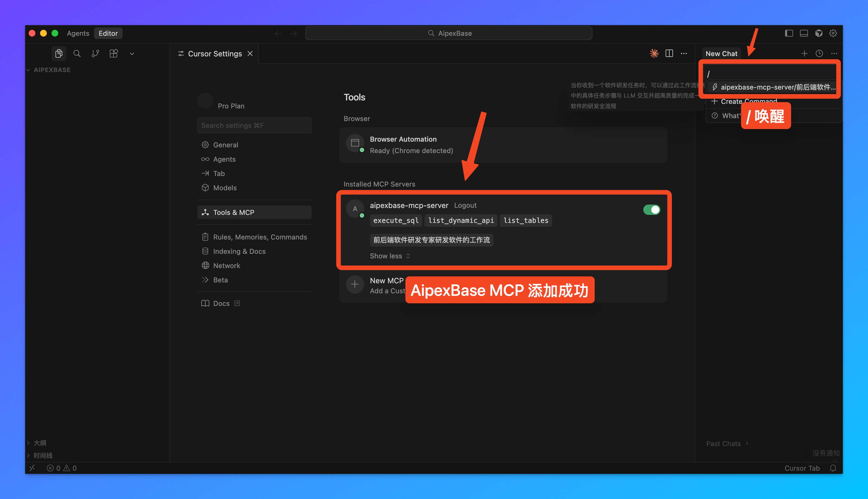Image resolution: width=868 pixels, height=499 pixels.
Task: Toggle the aipexbase-mcp-server switch
Action: 651,209
